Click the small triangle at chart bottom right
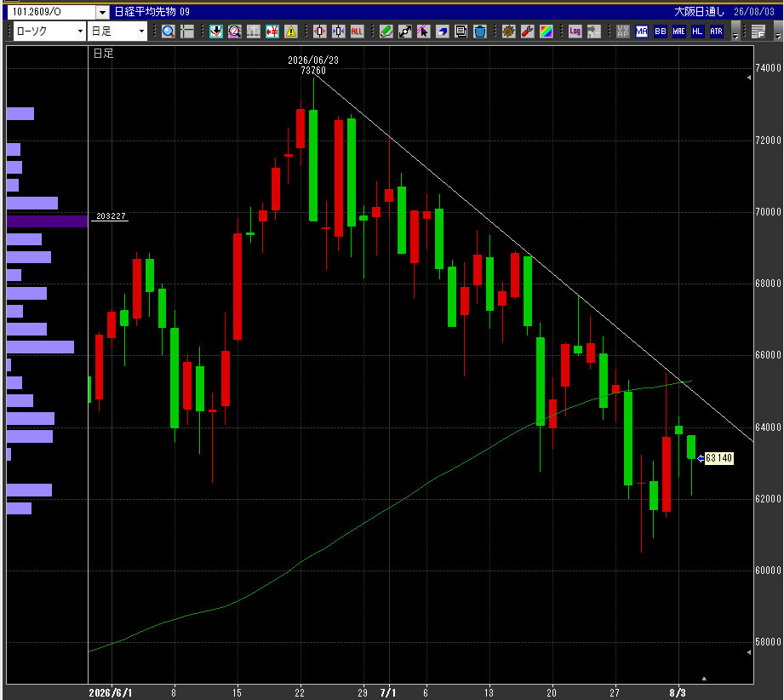The image size is (784, 700). pos(704,679)
